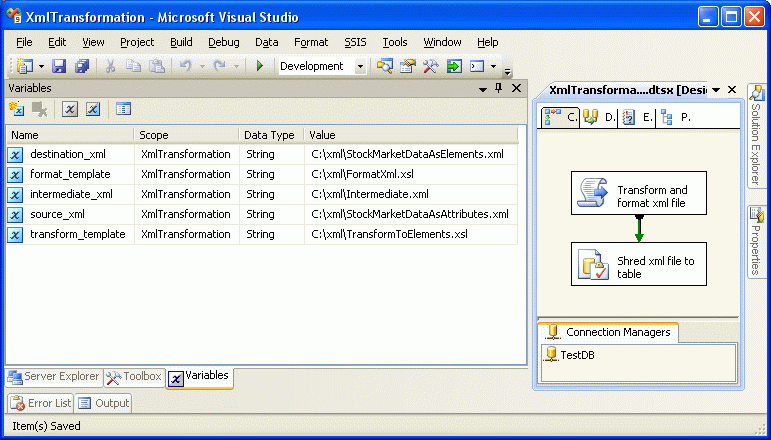Image resolution: width=771 pixels, height=440 pixels.
Task: Select the intermediate_xml variable
Action: [71, 194]
